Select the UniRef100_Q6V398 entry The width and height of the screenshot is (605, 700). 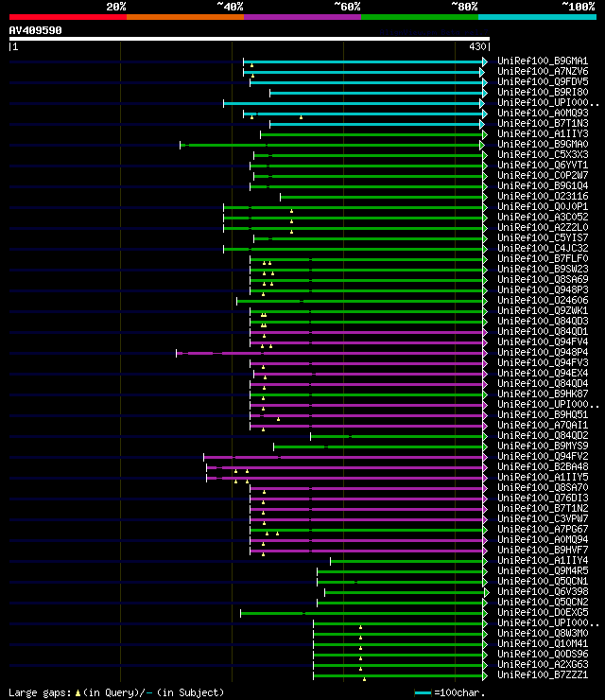(x=543, y=592)
